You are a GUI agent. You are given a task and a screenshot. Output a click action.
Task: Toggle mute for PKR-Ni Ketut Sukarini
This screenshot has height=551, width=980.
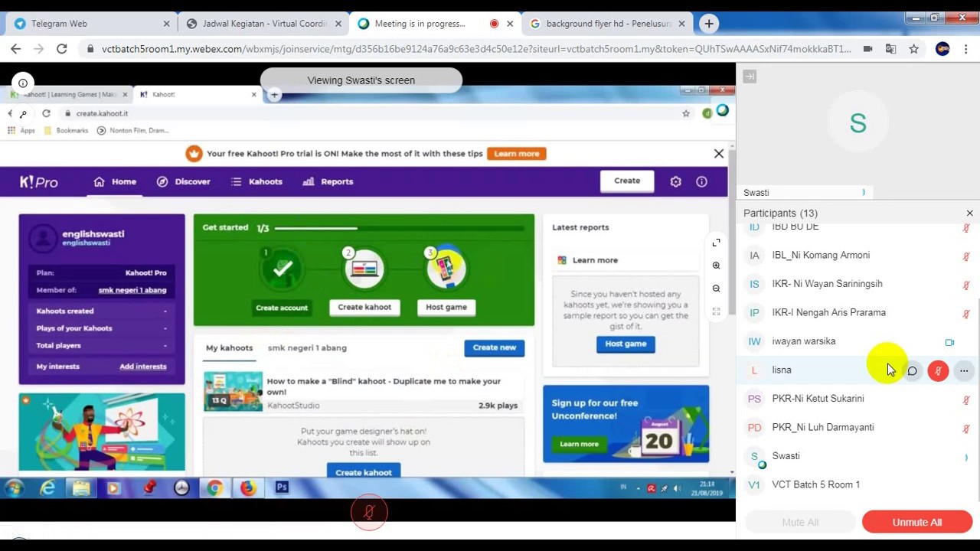click(x=966, y=400)
